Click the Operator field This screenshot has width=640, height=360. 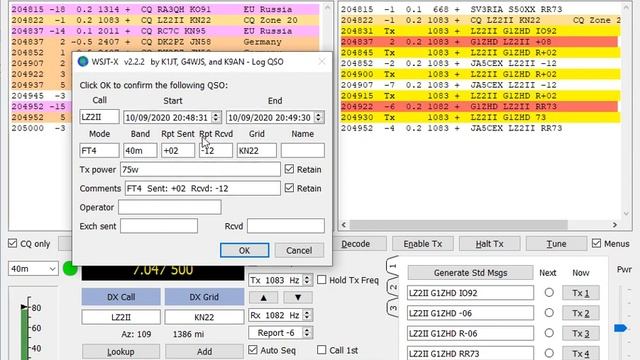(x=170, y=207)
